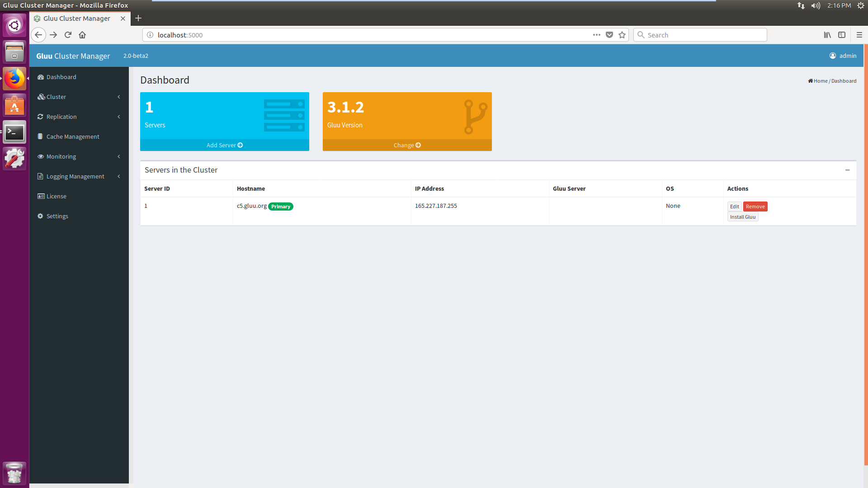Open Cache Management page
Screen dimensions: 868x488
[x=79, y=136]
